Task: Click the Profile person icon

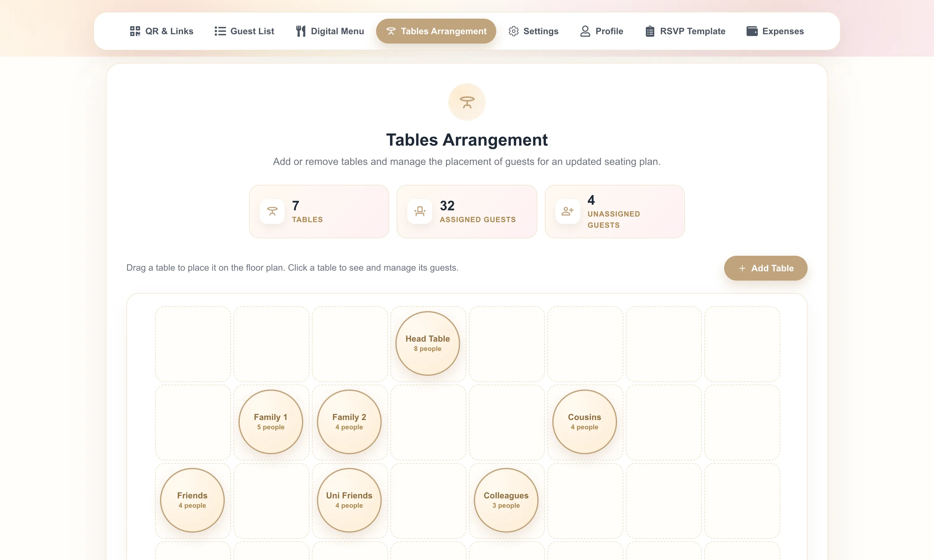Action: 585,31
